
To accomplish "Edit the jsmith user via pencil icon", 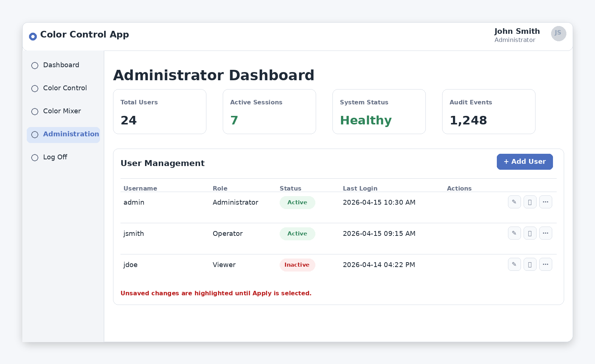I will click(514, 233).
